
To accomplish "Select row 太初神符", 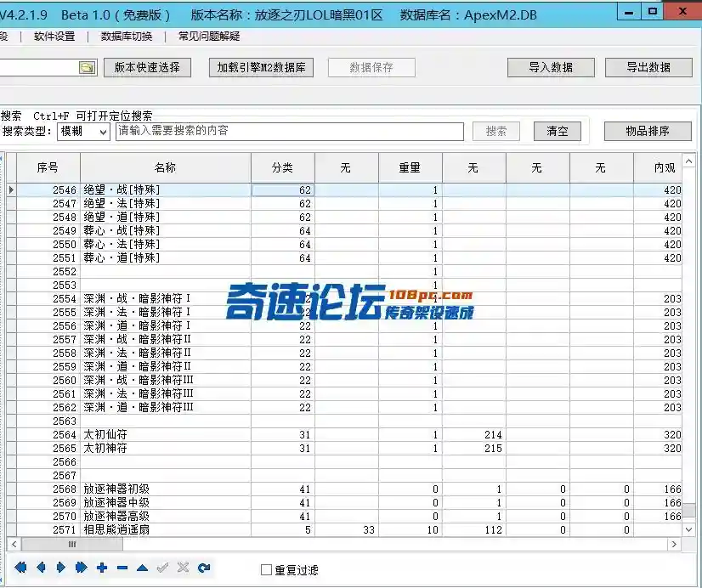I will 345,448.
